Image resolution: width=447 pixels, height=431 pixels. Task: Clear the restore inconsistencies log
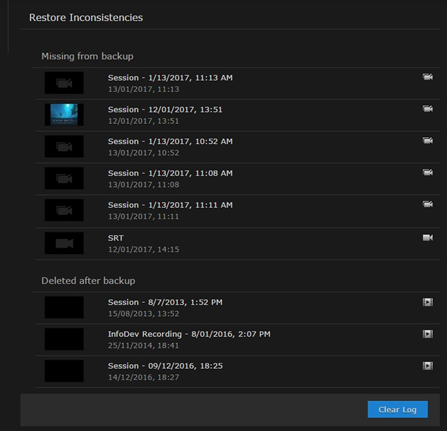point(398,409)
